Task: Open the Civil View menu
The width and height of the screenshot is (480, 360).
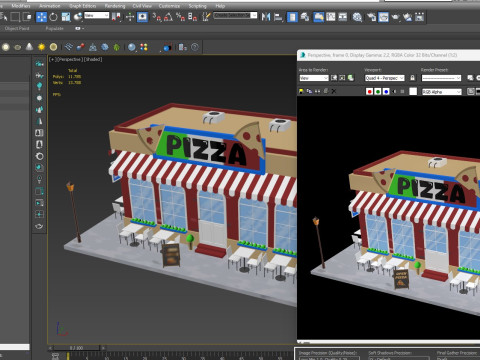Action: coord(142,6)
